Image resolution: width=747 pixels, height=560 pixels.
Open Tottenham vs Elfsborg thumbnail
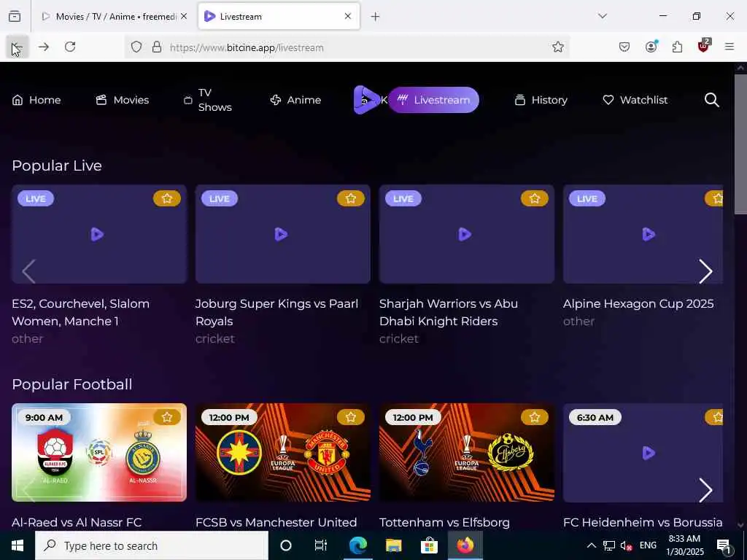[467, 452]
